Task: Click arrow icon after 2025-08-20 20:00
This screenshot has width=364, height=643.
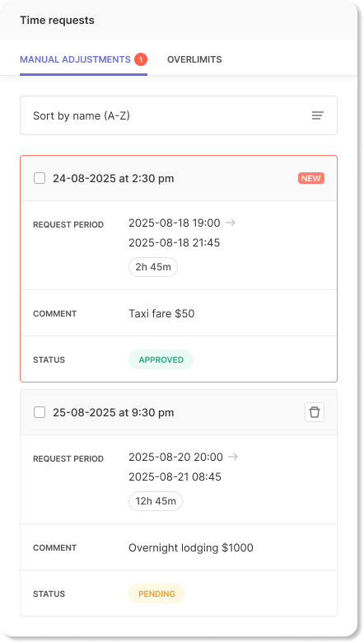Action: (x=233, y=457)
